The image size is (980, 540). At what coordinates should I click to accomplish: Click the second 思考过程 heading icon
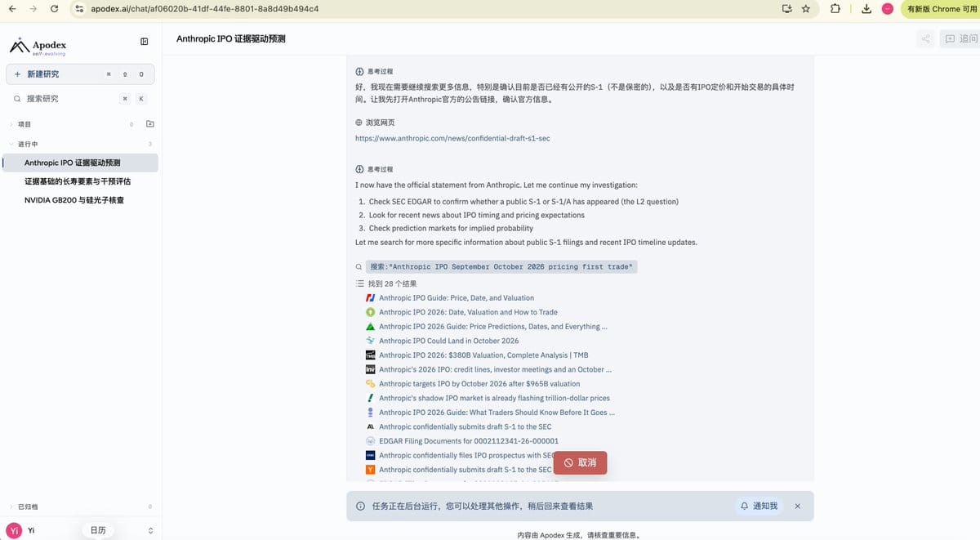coord(359,169)
